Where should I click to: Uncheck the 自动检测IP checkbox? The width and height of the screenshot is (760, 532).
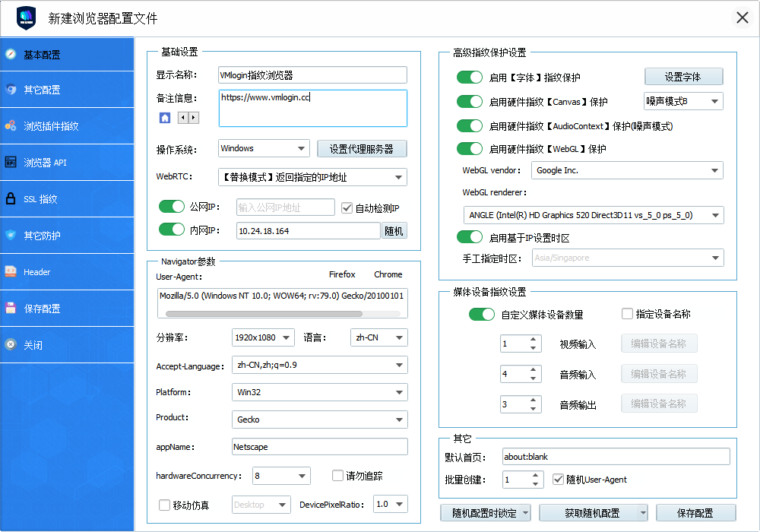[x=347, y=206]
